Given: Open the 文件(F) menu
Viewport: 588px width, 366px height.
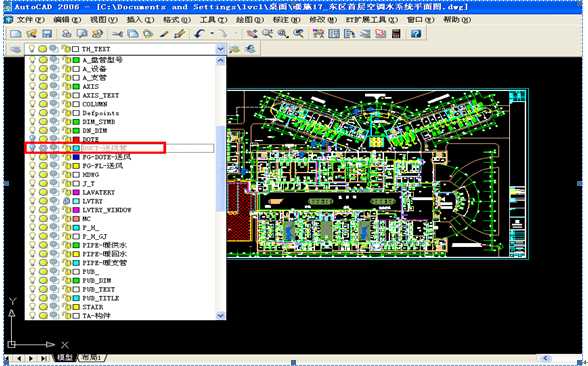Looking at the screenshot, I should 26,20.
